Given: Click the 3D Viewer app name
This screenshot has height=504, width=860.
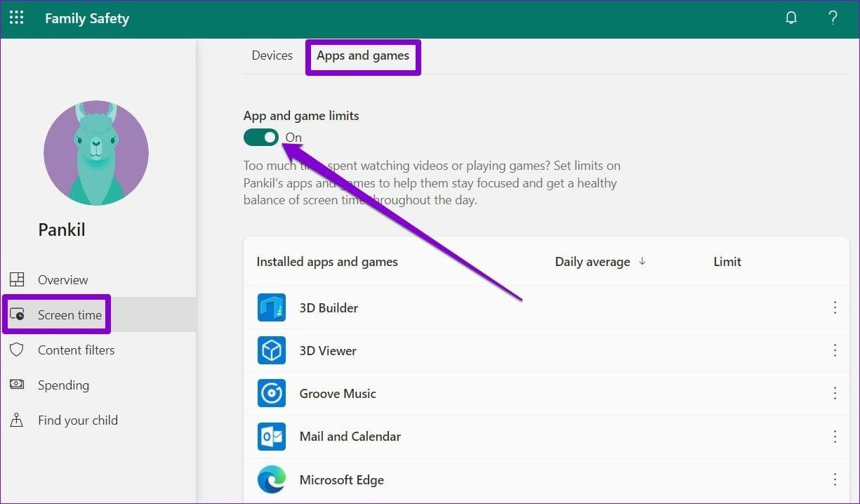Looking at the screenshot, I should (328, 350).
